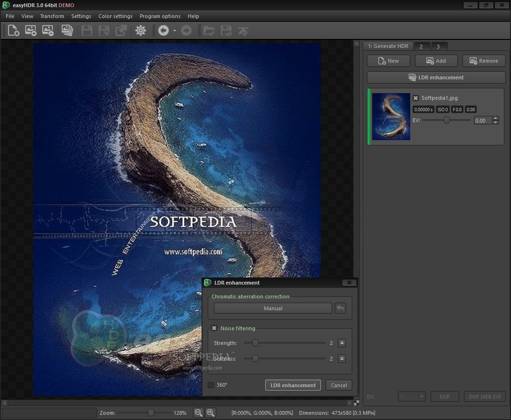Open the File menu

[x=10, y=16]
